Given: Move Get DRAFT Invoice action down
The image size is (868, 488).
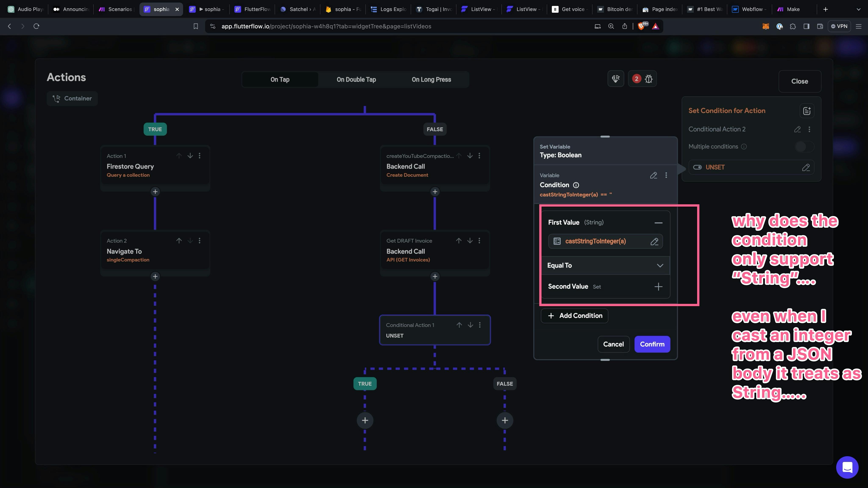Looking at the screenshot, I should tap(470, 240).
